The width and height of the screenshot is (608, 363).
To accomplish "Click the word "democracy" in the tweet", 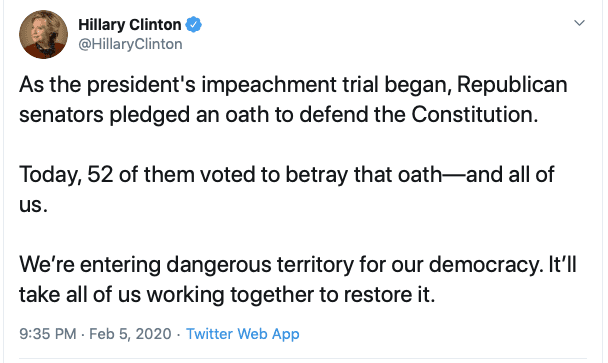I will (x=484, y=265).
